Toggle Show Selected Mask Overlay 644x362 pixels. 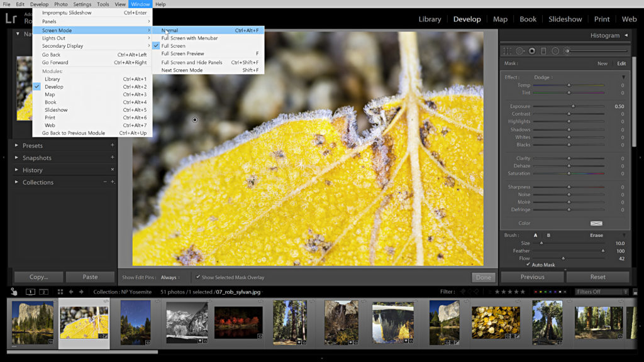point(197,277)
